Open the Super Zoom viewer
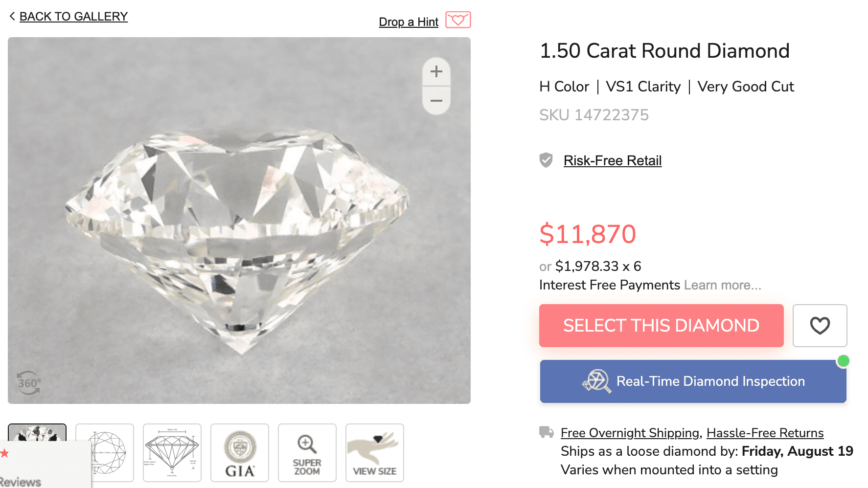This screenshot has width=868, height=488. [307, 452]
